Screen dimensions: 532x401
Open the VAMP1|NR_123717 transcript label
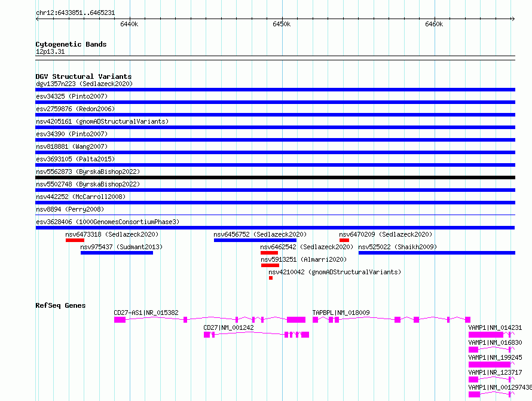pyautogui.click(x=495, y=372)
